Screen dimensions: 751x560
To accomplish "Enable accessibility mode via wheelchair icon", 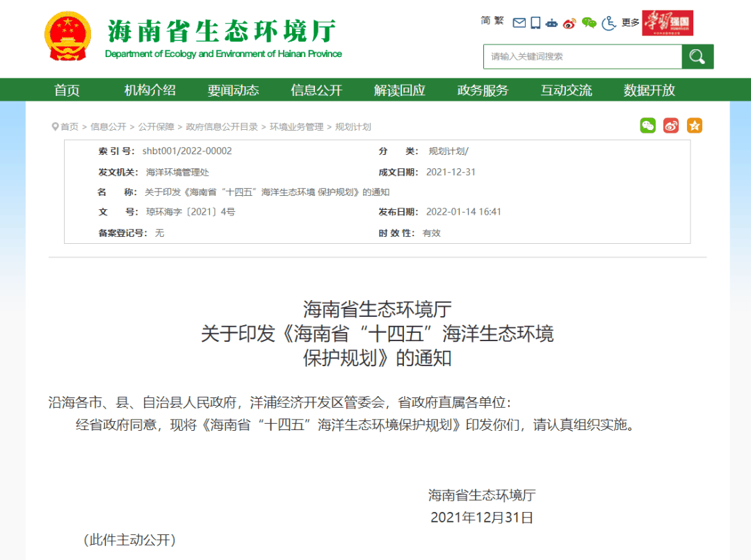I will [x=609, y=23].
